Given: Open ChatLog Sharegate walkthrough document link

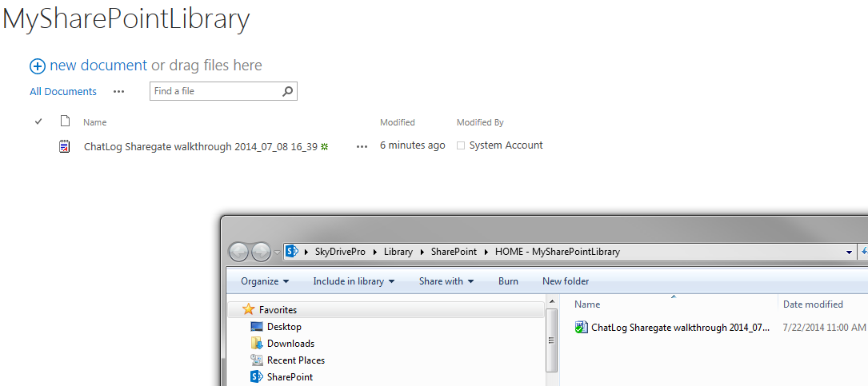Looking at the screenshot, I should [x=200, y=146].
